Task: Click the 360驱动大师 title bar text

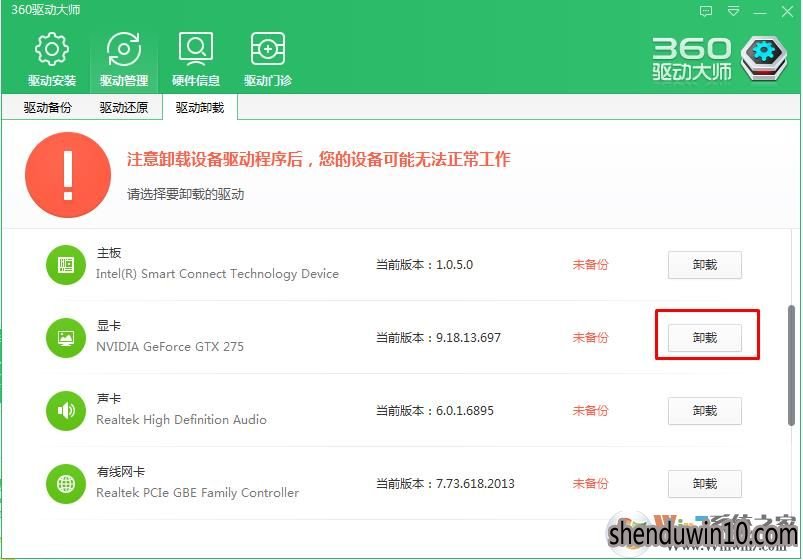Action: pyautogui.click(x=46, y=10)
